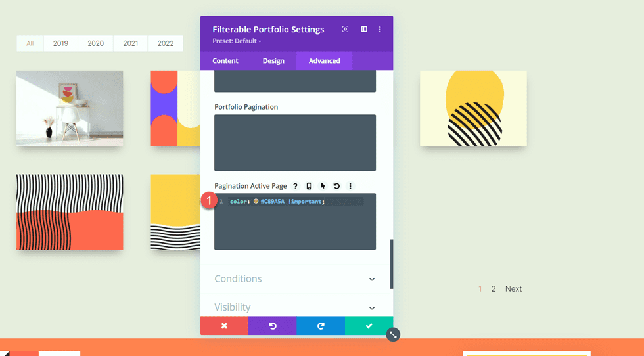Switch to the Content tab
The height and width of the screenshot is (356, 644).
pos(225,61)
